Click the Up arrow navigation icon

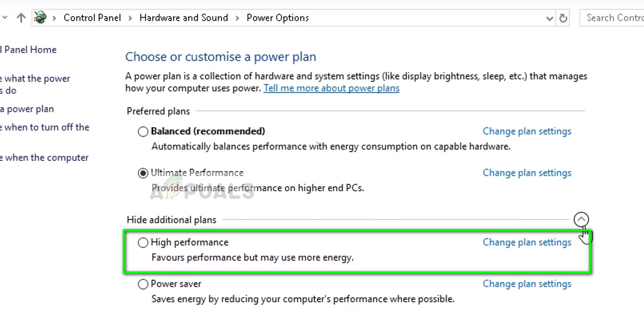tap(21, 18)
